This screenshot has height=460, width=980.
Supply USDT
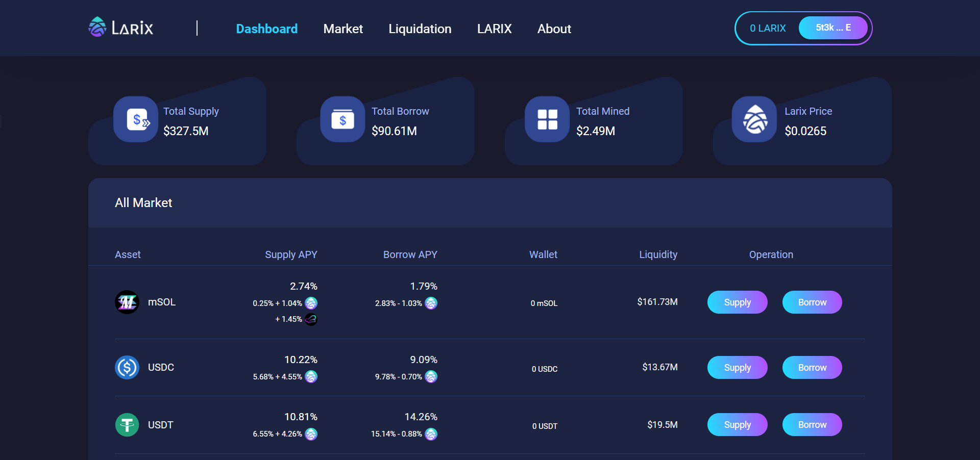tap(737, 424)
